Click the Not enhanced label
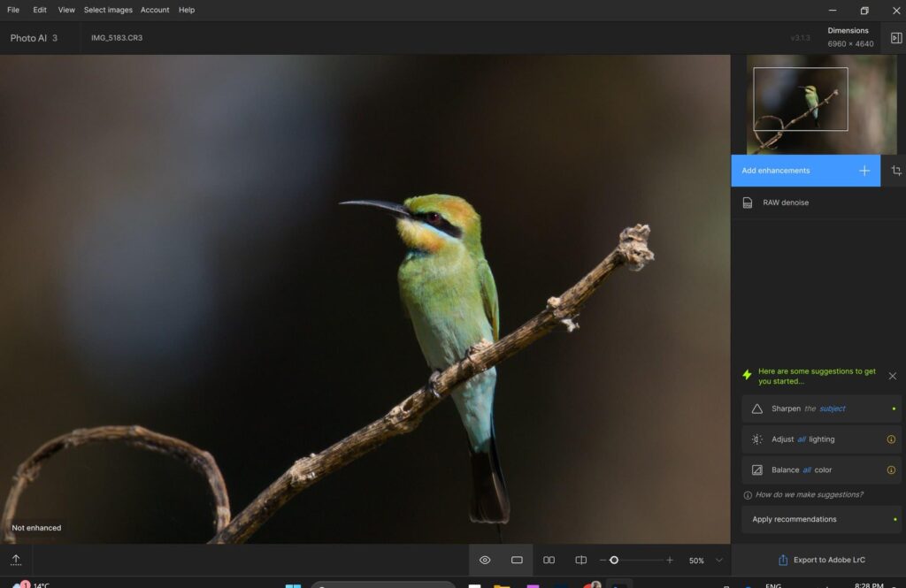906x588 pixels. click(36, 528)
